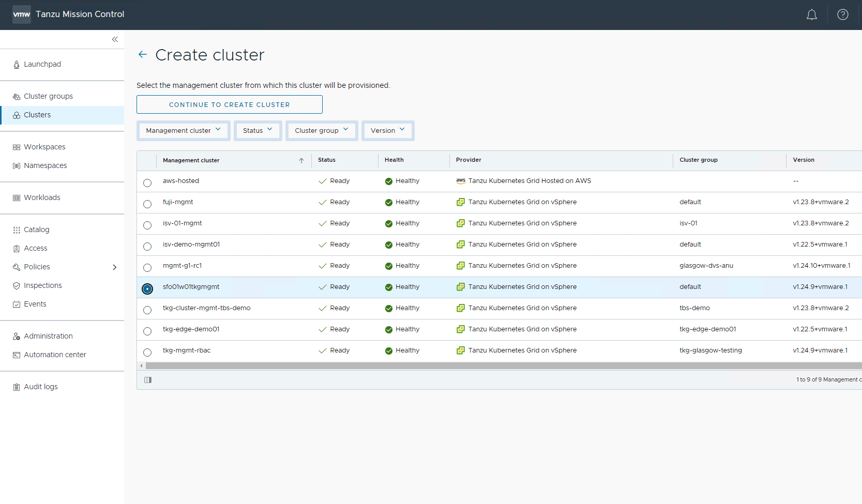Viewport: 862px width, 504px height.
Task: Click the Status column header
Action: (x=327, y=160)
